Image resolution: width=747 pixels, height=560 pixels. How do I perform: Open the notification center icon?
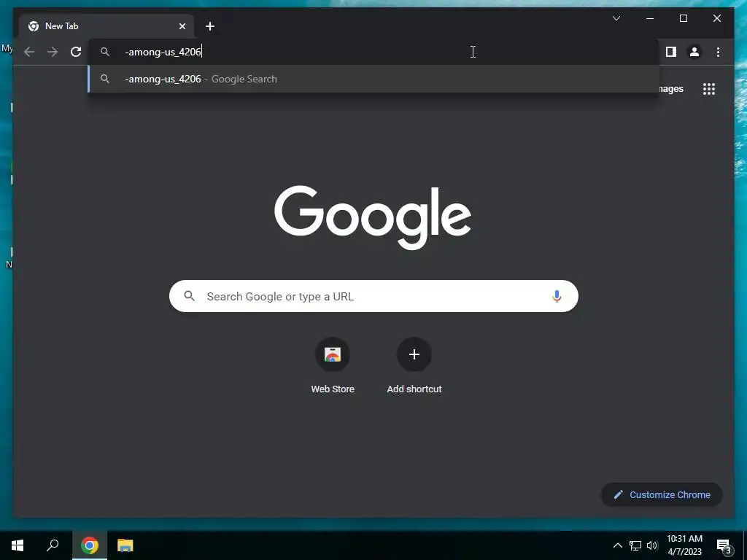724,545
